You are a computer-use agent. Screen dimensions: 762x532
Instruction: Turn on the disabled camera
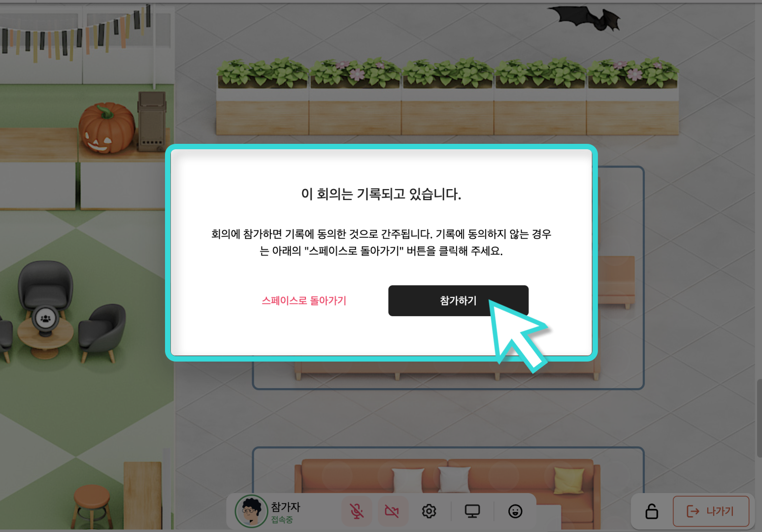(x=392, y=511)
